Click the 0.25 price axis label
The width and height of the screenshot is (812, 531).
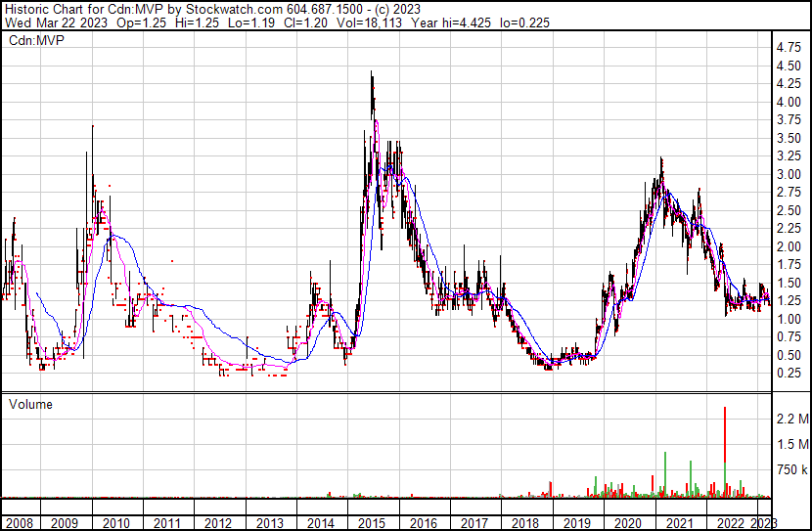[787, 374]
